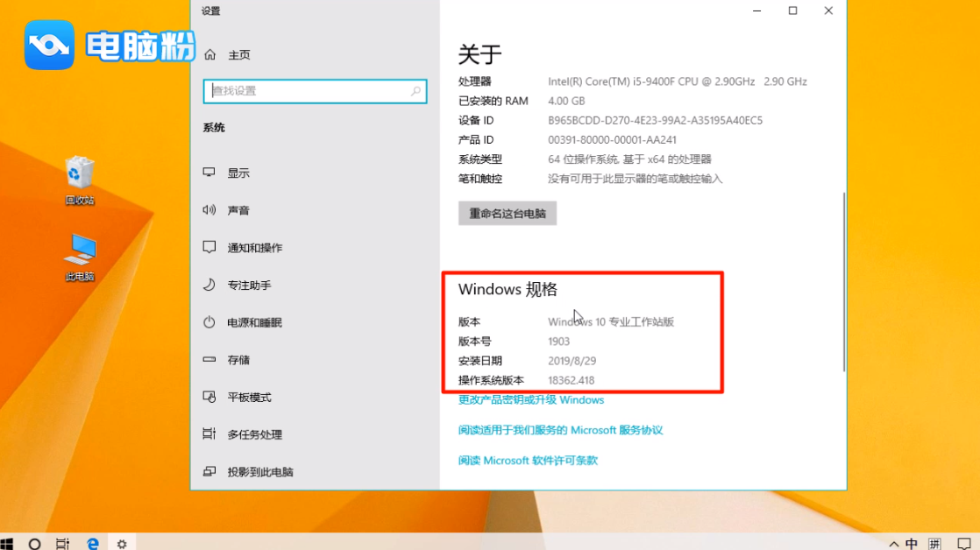Select the 通知和操作 icon
Image resolution: width=980 pixels, height=550 pixels.
(209, 247)
